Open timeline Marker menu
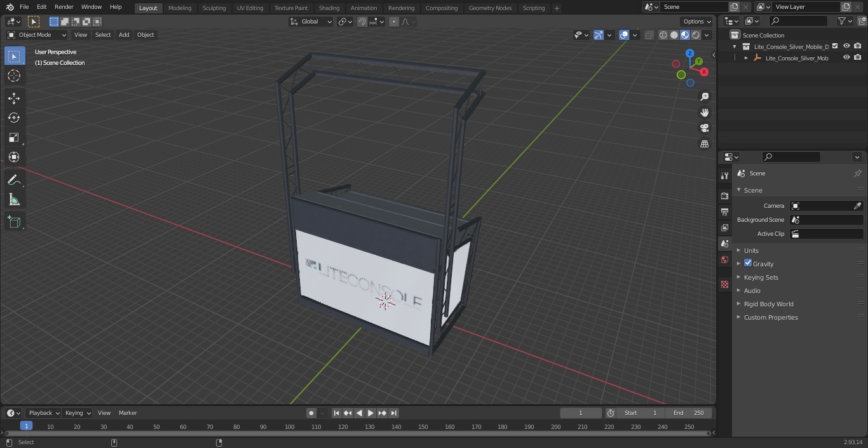The height and width of the screenshot is (448, 868). [x=128, y=413]
